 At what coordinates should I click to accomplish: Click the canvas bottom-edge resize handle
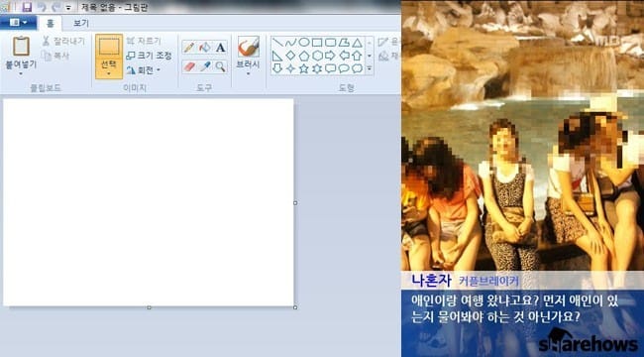[x=149, y=307]
